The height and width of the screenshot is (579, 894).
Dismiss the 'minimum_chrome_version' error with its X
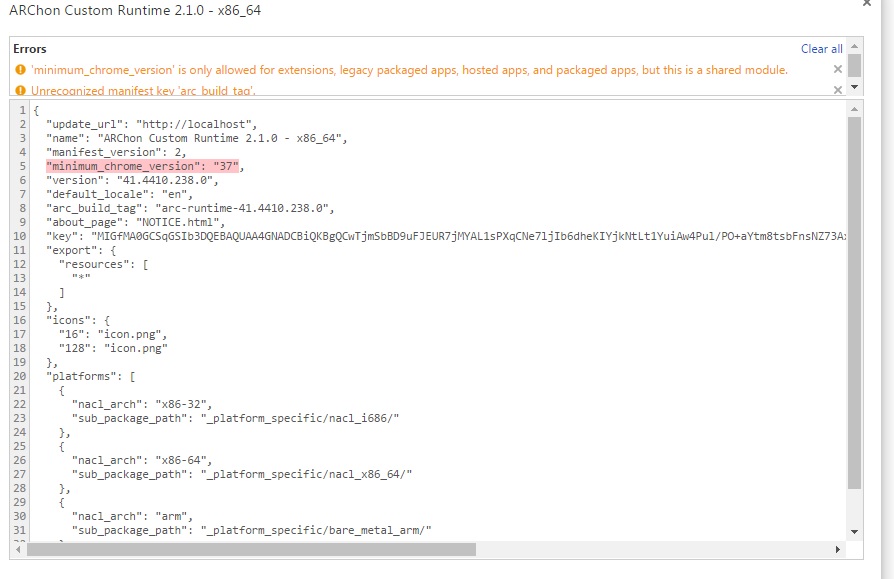(838, 70)
